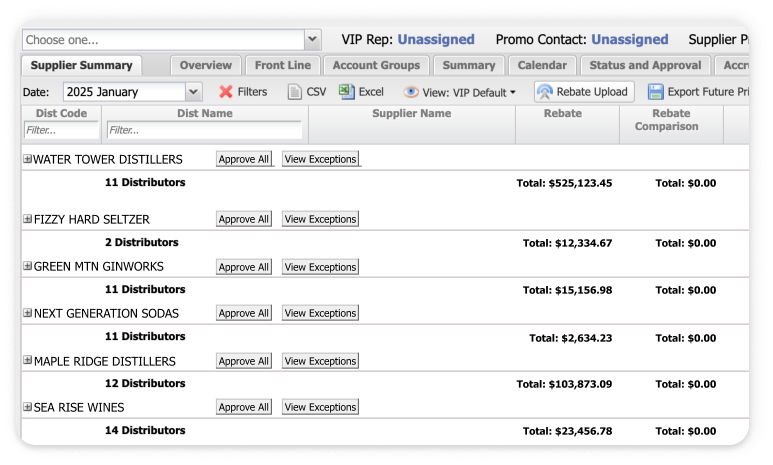Open the Status and Approval tab

644,65
